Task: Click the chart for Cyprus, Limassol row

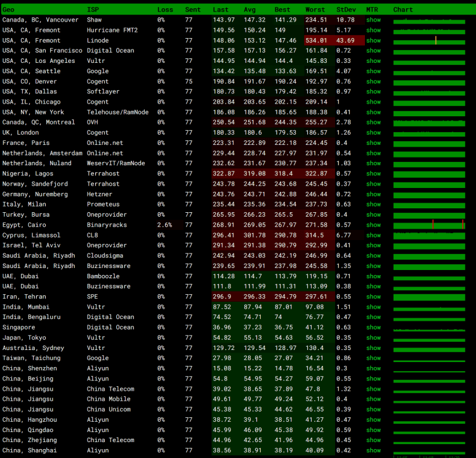Action: [429, 236]
